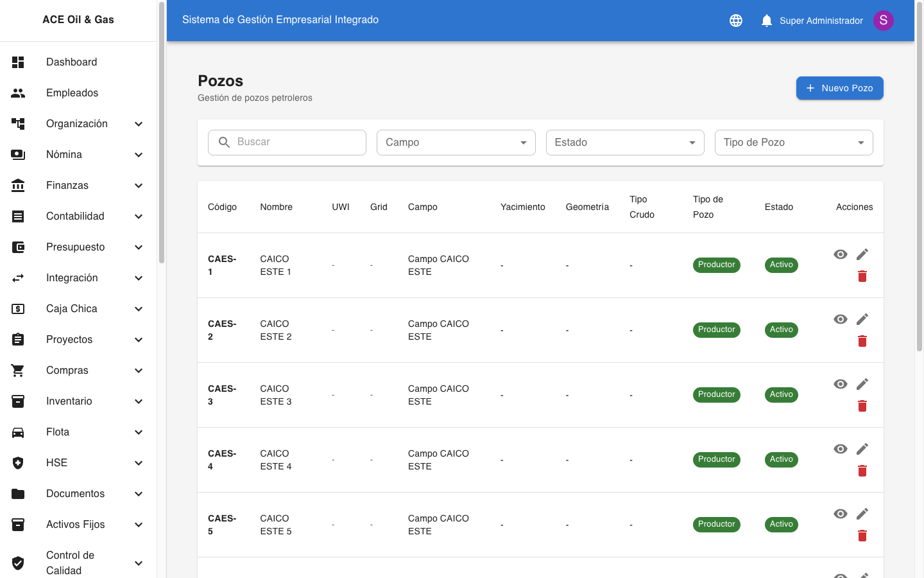924x578 pixels.
Task: View details of well CAES-1
Action: (840, 254)
